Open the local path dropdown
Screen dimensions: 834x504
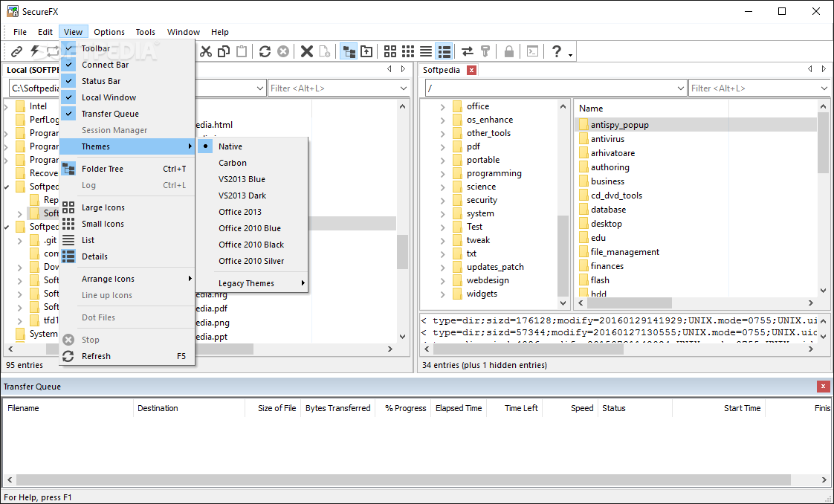pos(260,88)
